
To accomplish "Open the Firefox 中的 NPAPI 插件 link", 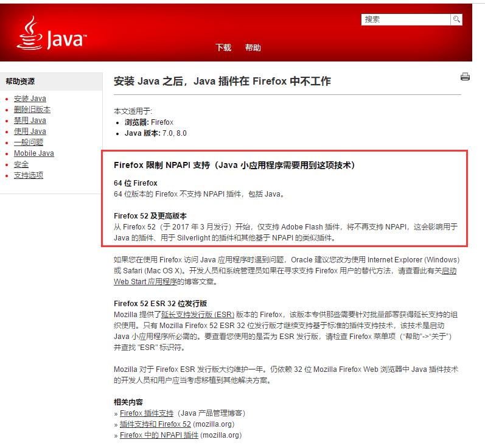I will coord(159,435).
